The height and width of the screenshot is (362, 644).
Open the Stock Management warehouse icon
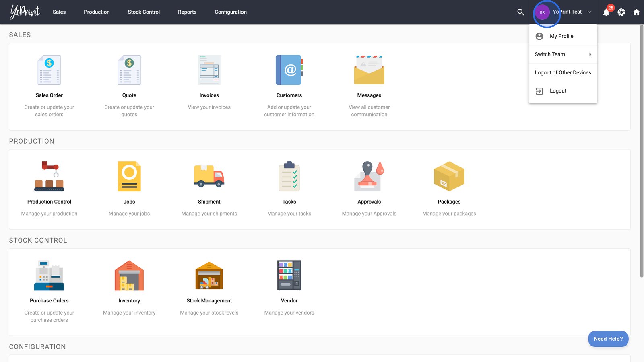tap(209, 276)
